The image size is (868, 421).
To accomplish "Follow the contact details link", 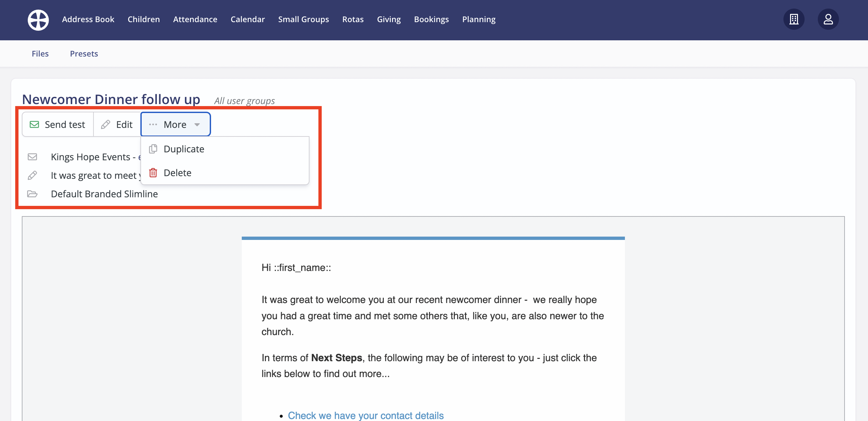I will tap(365, 415).
